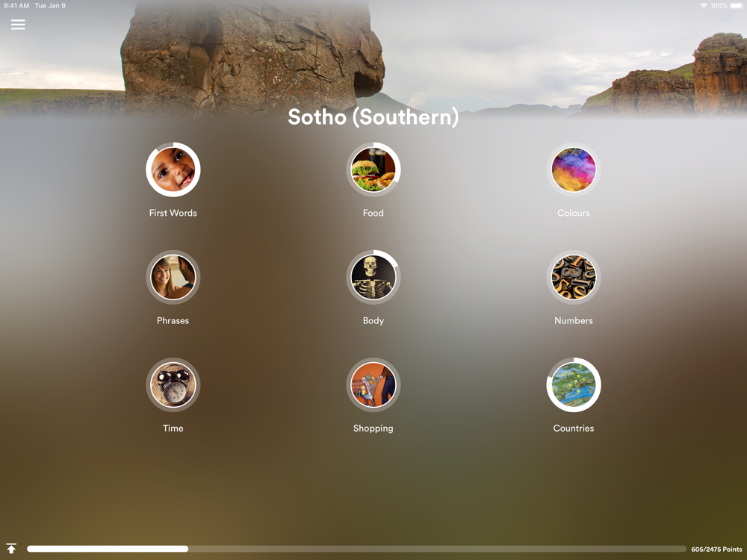Viewport: 747px width, 560px height.
Task: Open the Colours powder cloud icon
Action: click(574, 169)
